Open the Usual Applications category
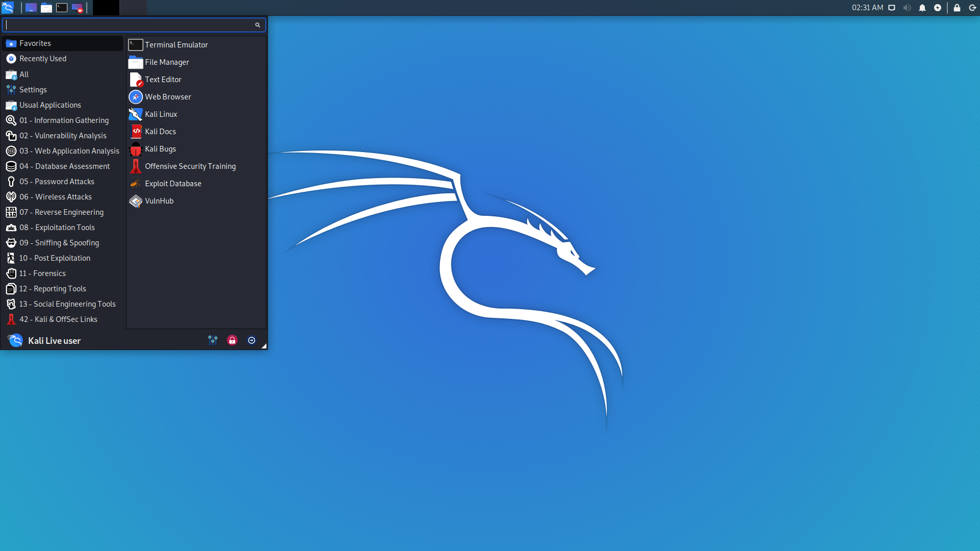The image size is (980, 551). pos(63,105)
